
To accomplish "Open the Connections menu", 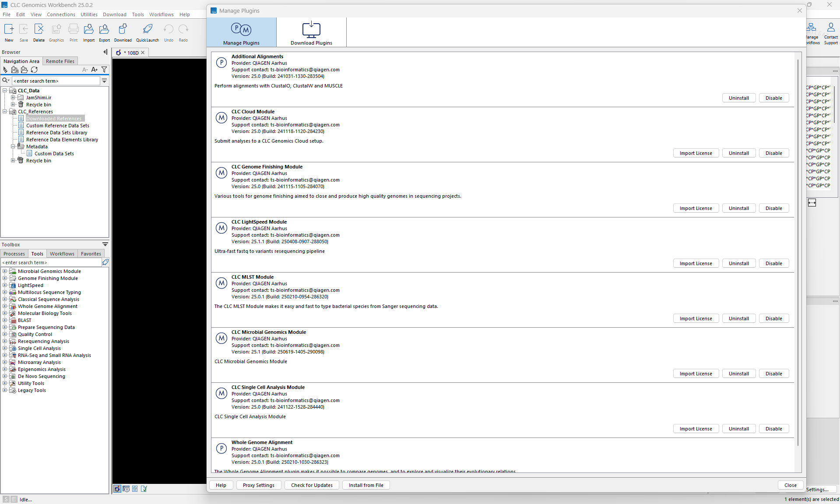I will pyautogui.click(x=61, y=14).
